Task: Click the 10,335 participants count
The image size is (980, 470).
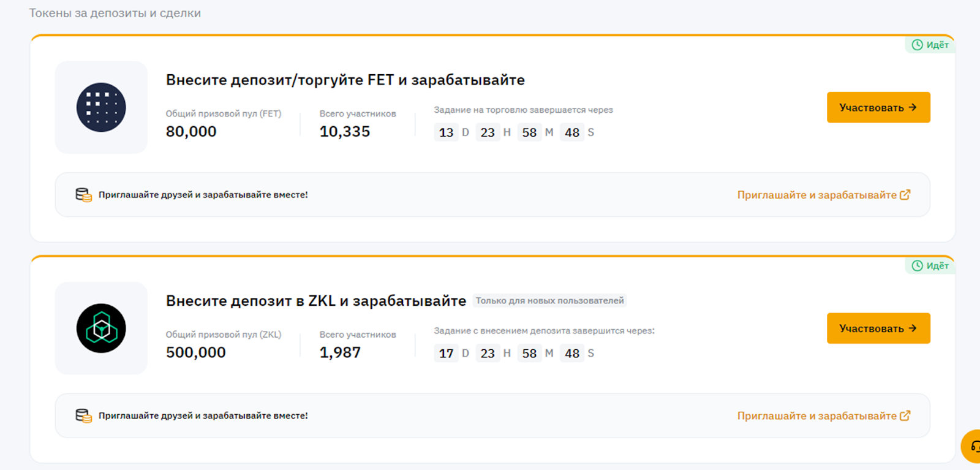Action: pos(345,132)
